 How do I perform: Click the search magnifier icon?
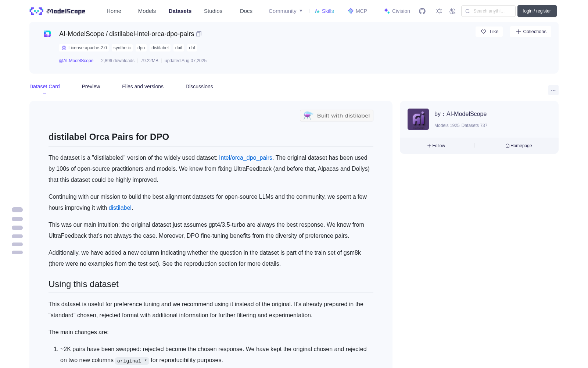[x=467, y=11]
